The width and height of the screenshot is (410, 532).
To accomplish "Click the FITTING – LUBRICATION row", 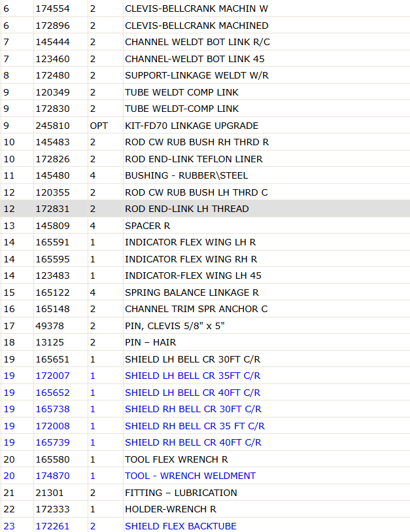I will click(205, 493).
